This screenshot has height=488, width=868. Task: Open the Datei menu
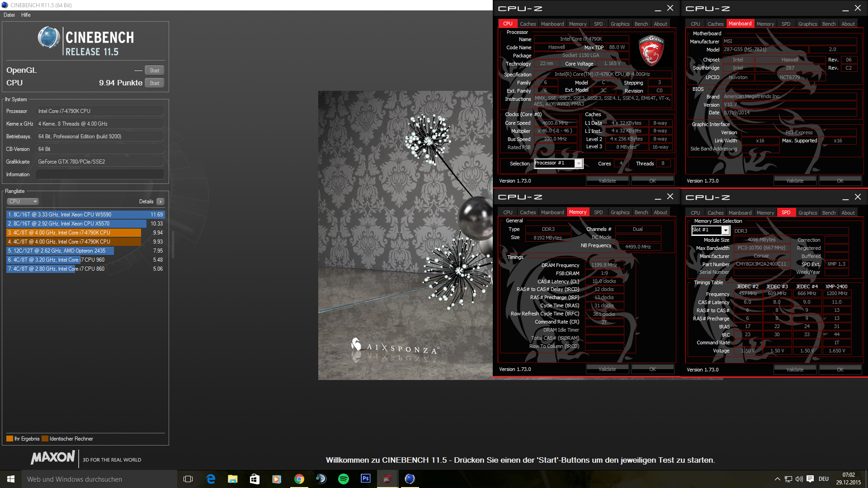9,15
